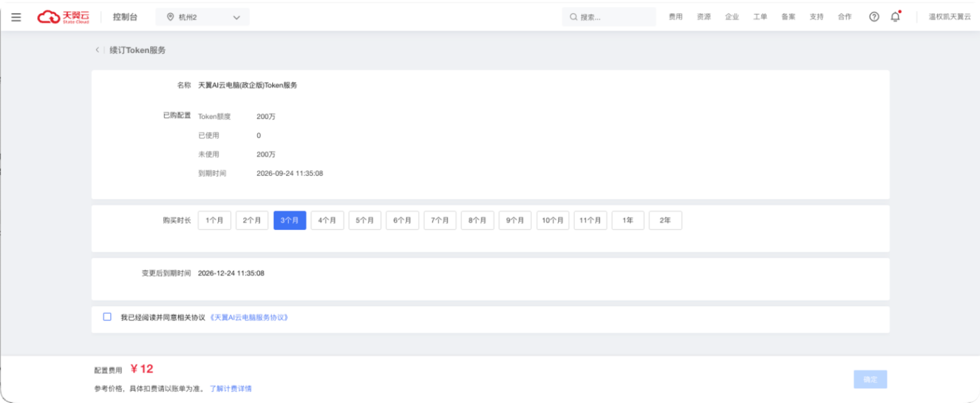Image resolution: width=980 pixels, height=403 pixels.
Task: Select the 6个月 purchase duration
Action: (x=403, y=220)
